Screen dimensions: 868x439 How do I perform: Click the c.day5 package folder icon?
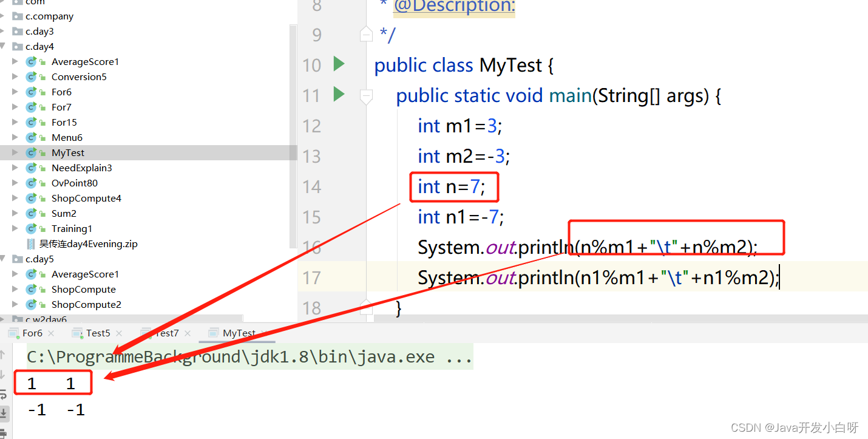click(x=18, y=259)
